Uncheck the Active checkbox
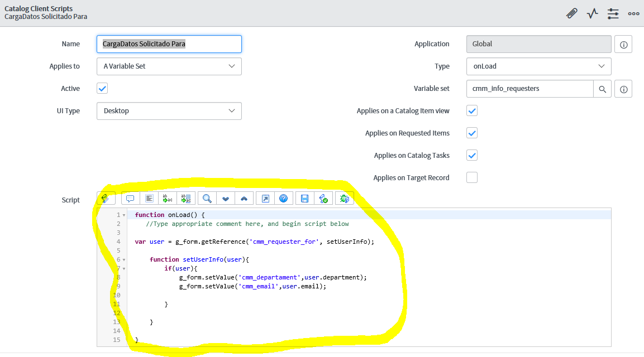Viewport: 644px width, 357px height. (102, 89)
